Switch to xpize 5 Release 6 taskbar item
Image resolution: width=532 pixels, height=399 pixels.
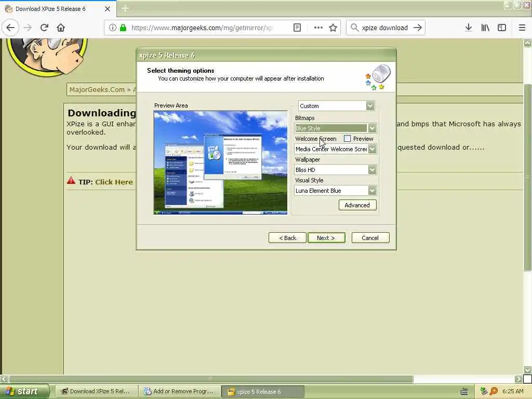pos(263,392)
